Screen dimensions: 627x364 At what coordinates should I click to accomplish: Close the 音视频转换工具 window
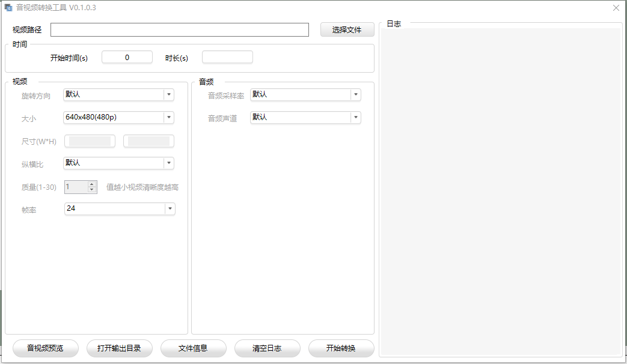[616, 8]
